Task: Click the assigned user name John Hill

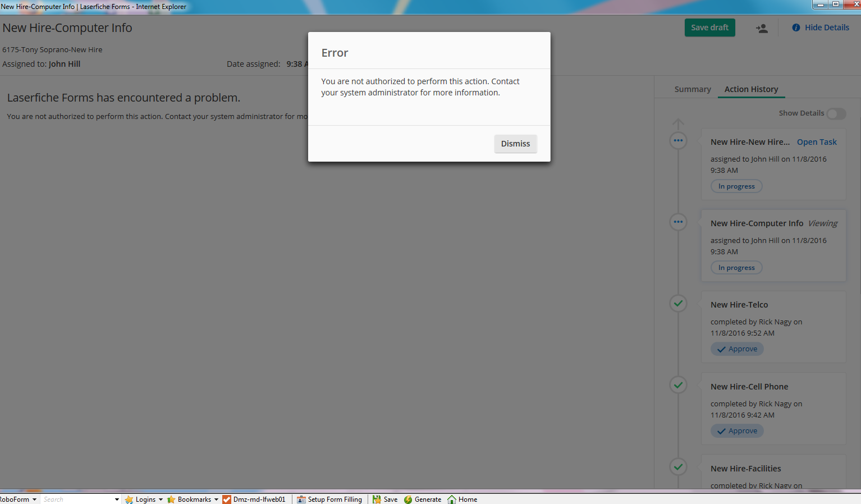Action: [x=65, y=64]
